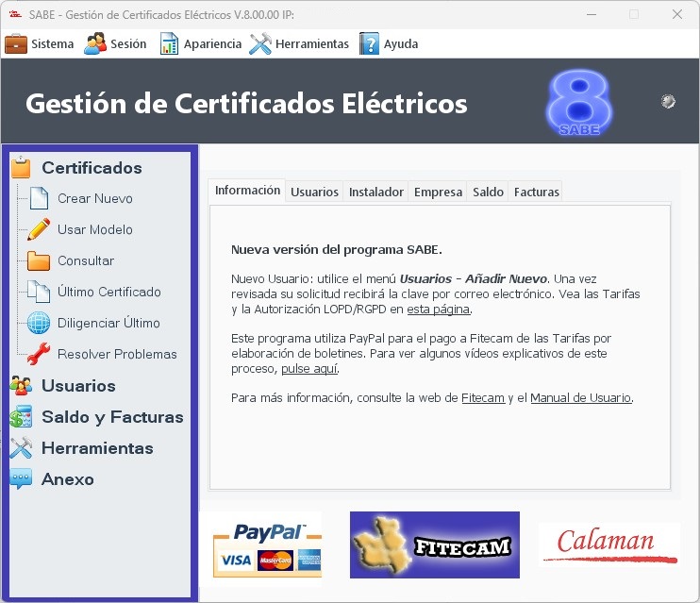Close the SABE window
700x603 pixels.
pyautogui.click(x=677, y=14)
